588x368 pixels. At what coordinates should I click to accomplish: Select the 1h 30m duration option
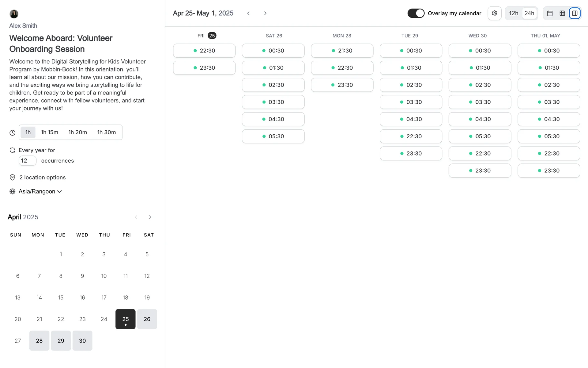(x=106, y=132)
